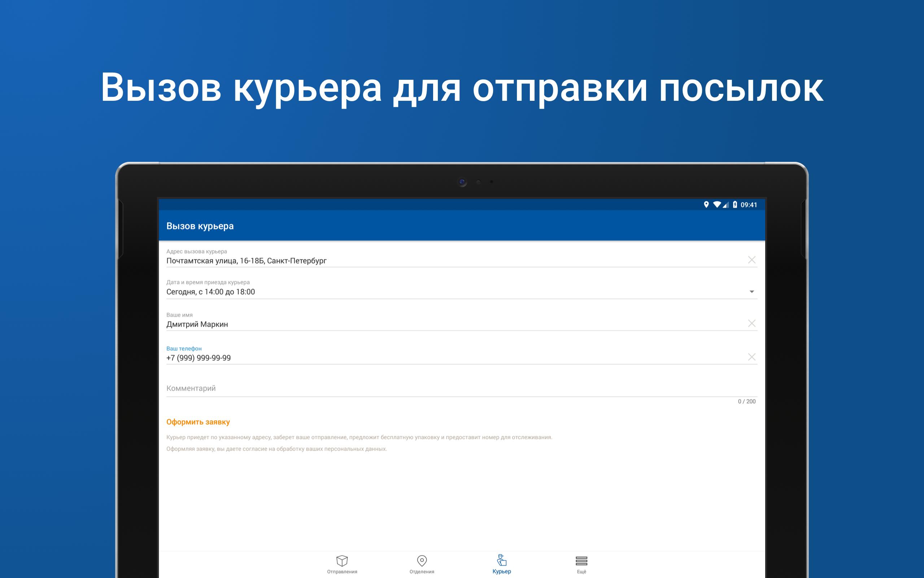Image resolution: width=924 pixels, height=578 pixels.
Task: Focus the Комментарий input field
Action: [461, 388]
